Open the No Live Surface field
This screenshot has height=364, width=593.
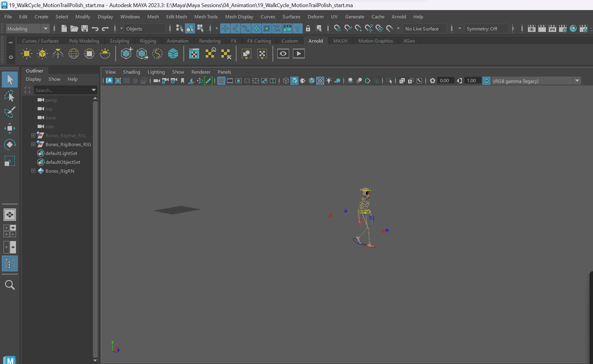pos(424,29)
